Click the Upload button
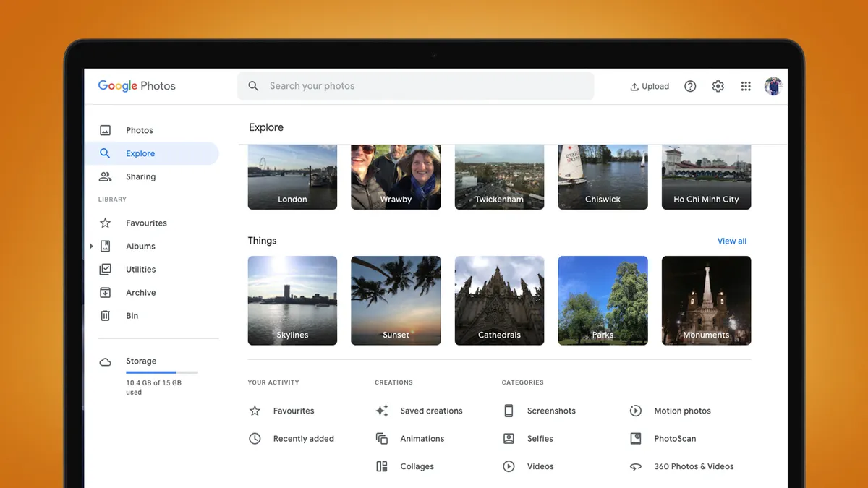Image resolution: width=868 pixels, height=488 pixels. click(650, 86)
